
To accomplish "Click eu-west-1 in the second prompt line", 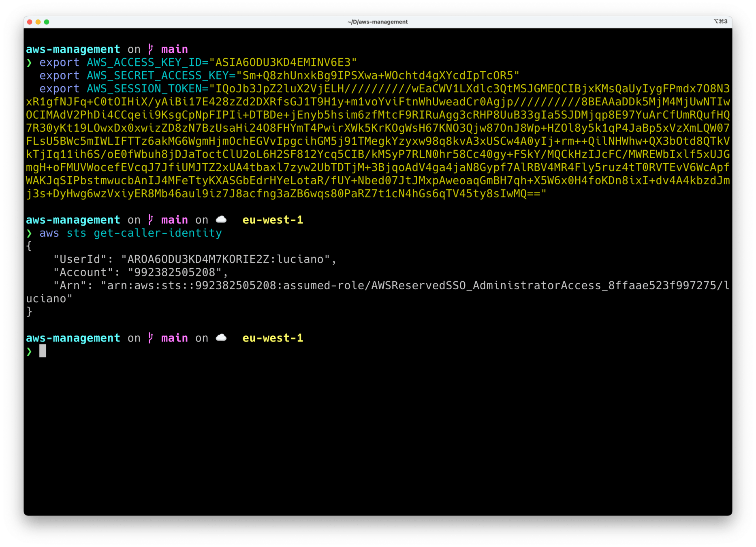I will coord(273,220).
